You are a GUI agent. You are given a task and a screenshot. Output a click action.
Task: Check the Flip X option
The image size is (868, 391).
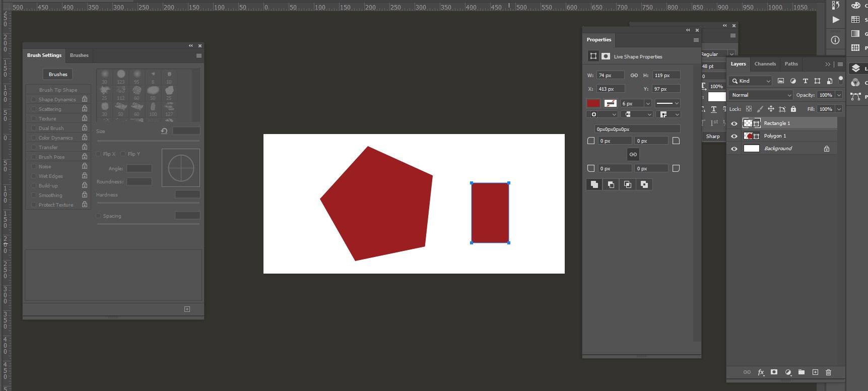(x=99, y=154)
